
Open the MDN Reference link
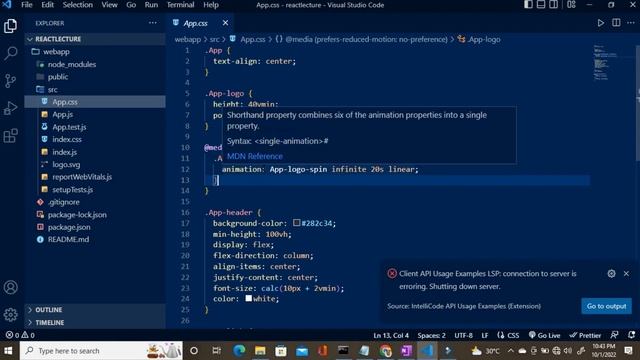click(255, 156)
